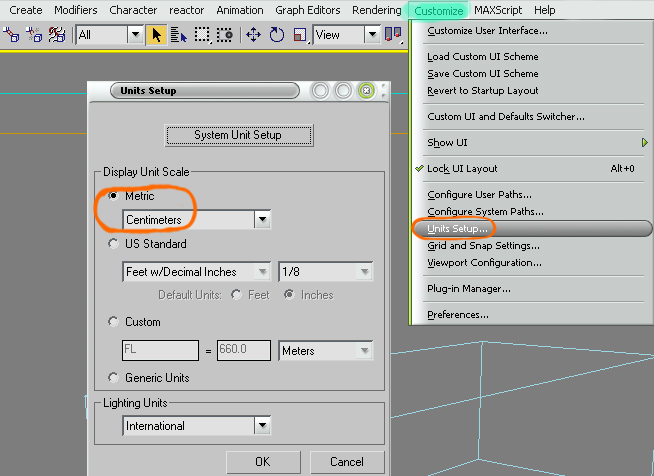654x476 pixels.
Task: Activate the Select Object arrow tool
Action: click(x=156, y=35)
